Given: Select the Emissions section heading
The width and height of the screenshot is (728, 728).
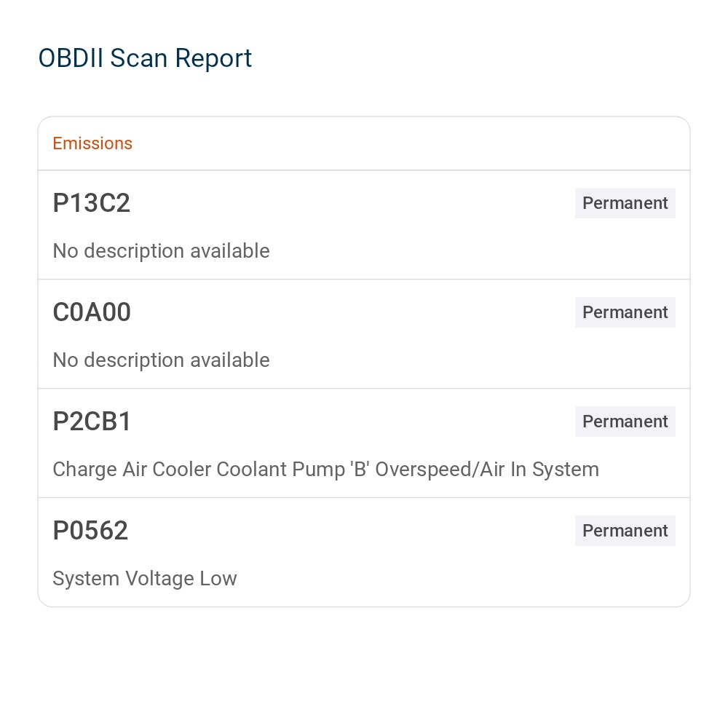Looking at the screenshot, I should 92,143.
